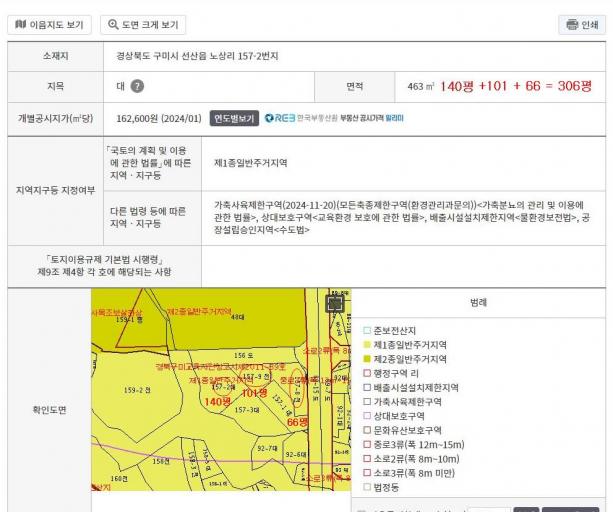Click the 중로3류(폭 12m~15m) legend box

pos(367,444)
